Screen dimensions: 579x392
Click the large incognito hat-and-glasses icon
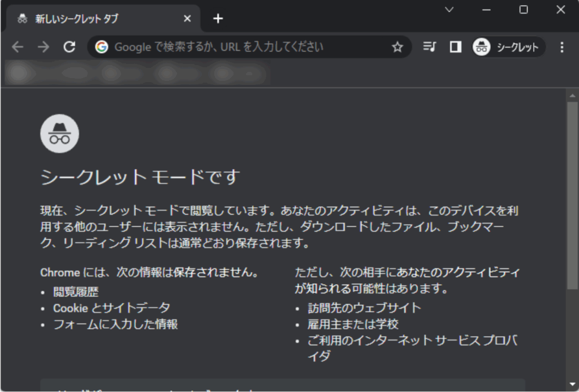(59, 133)
